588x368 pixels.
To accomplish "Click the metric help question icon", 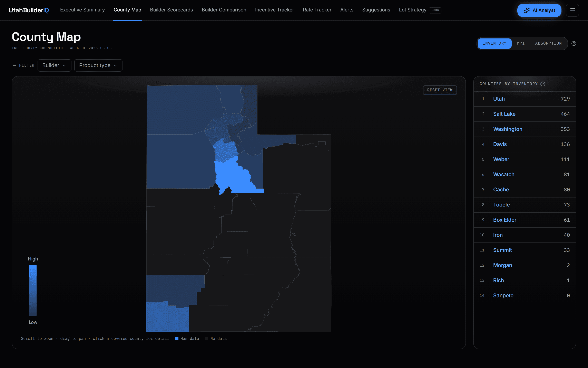I will point(574,43).
